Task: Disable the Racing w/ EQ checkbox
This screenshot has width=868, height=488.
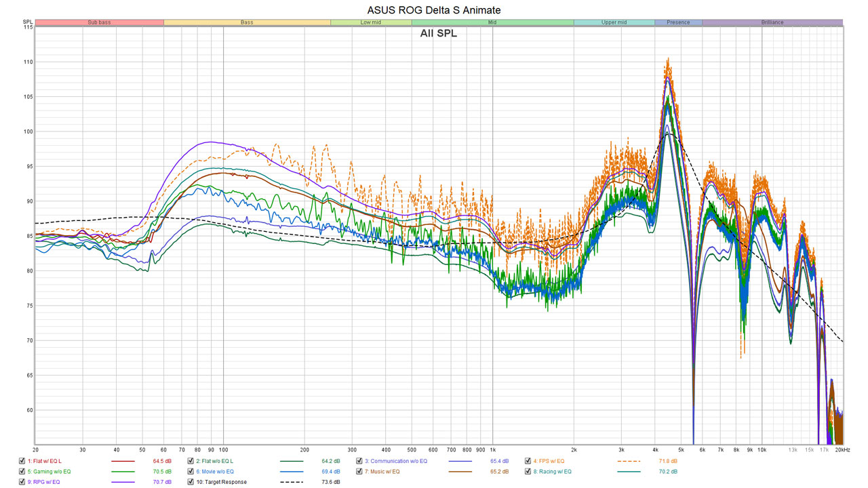Action: 528,471
